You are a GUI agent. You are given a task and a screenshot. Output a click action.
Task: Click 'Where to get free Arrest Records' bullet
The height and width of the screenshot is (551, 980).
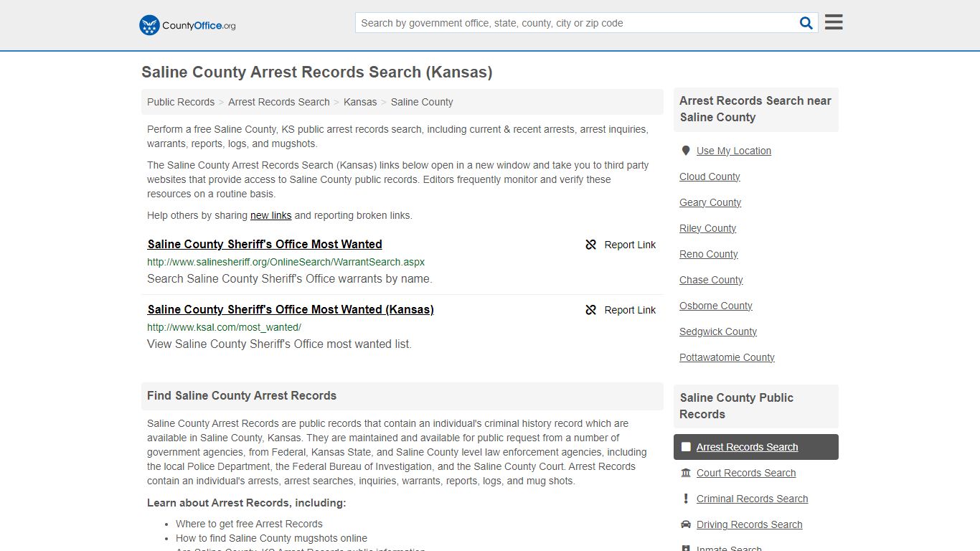(249, 524)
